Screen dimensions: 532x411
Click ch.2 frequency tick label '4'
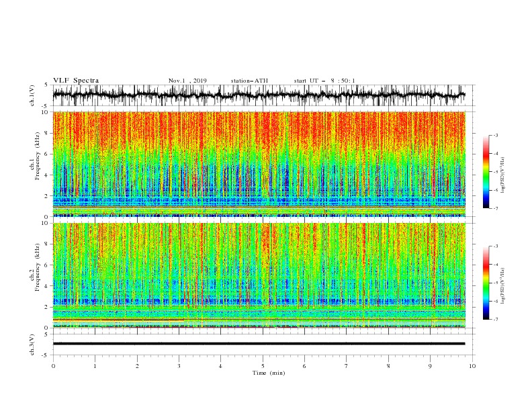click(46, 286)
